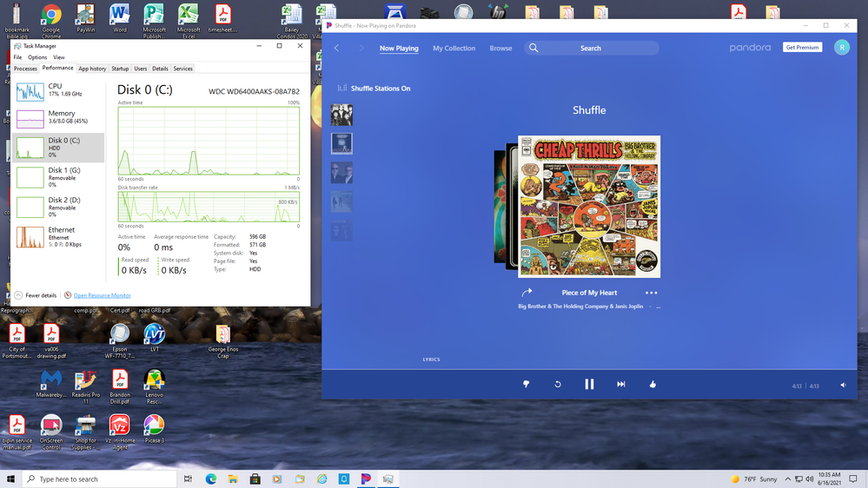Select first station thumbnail in Pandora sidebar

pos(341,115)
